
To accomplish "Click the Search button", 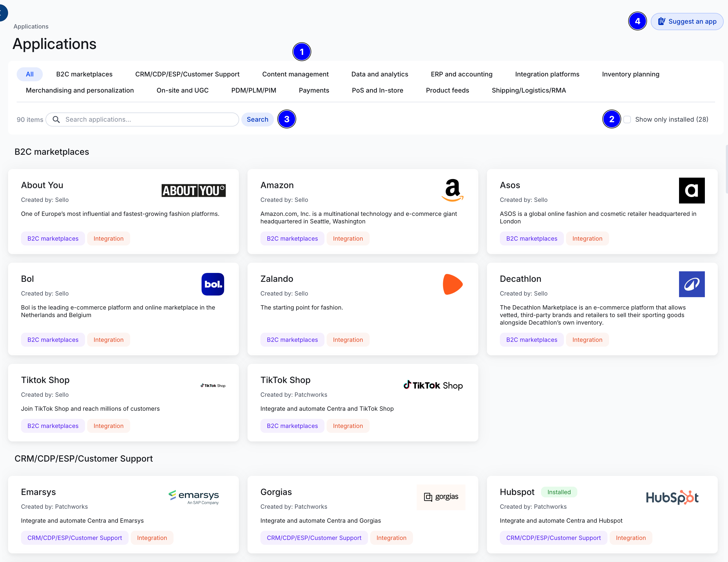I will pyautogui.click(x=257, y=120).
